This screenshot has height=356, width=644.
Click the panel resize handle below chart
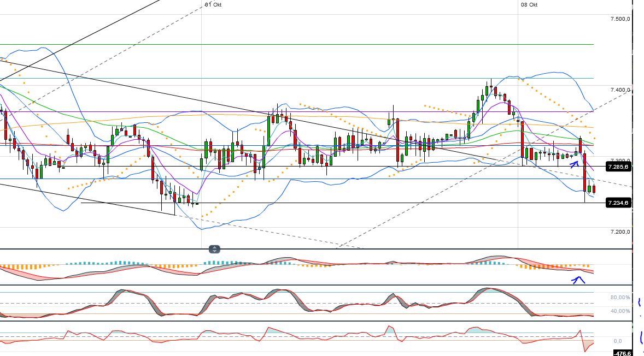[214, 249]
